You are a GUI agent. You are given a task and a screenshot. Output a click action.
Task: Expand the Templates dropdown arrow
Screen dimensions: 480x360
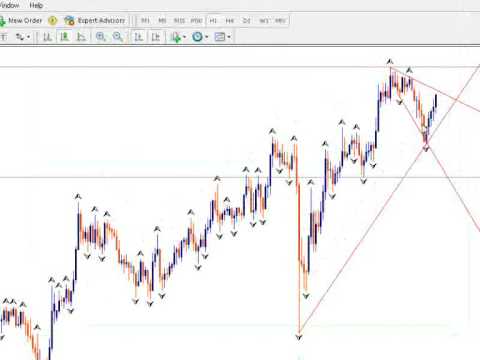point(229,37)
